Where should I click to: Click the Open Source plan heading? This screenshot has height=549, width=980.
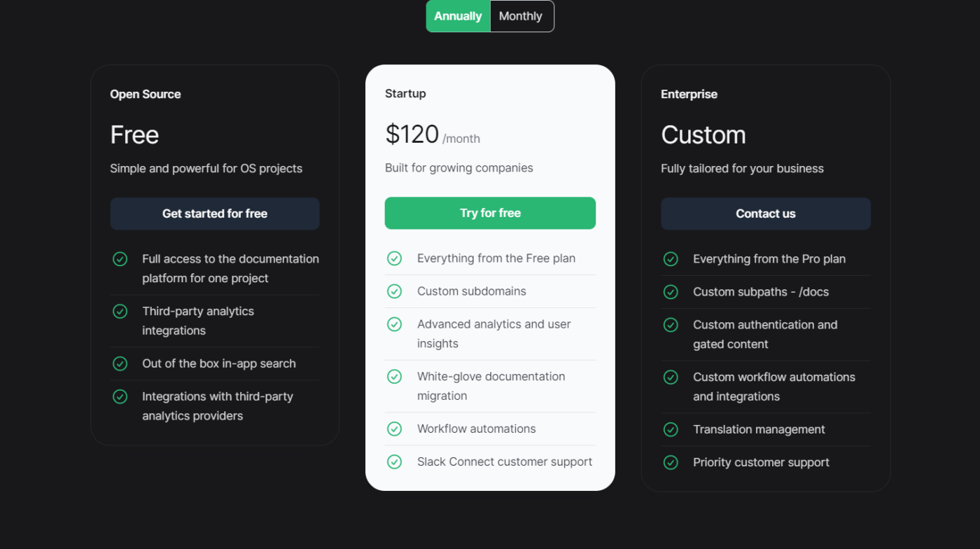coord(146,94)
